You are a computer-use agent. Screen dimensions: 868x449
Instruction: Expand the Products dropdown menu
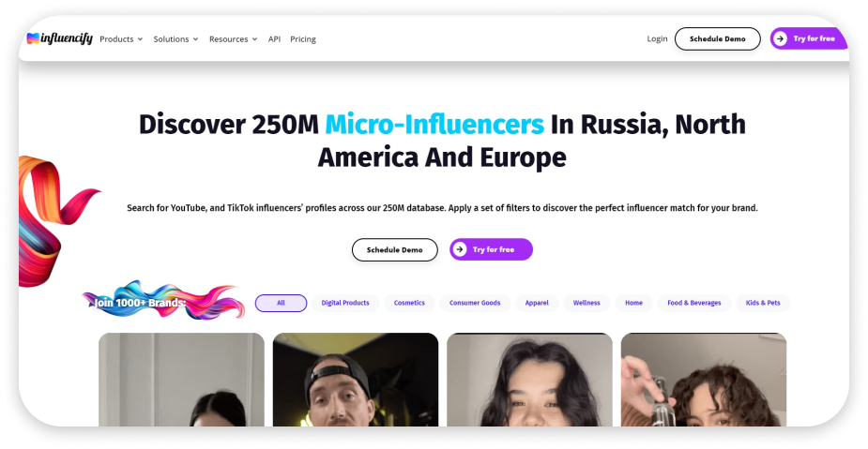pyautogui.click(x=120, y=39)
